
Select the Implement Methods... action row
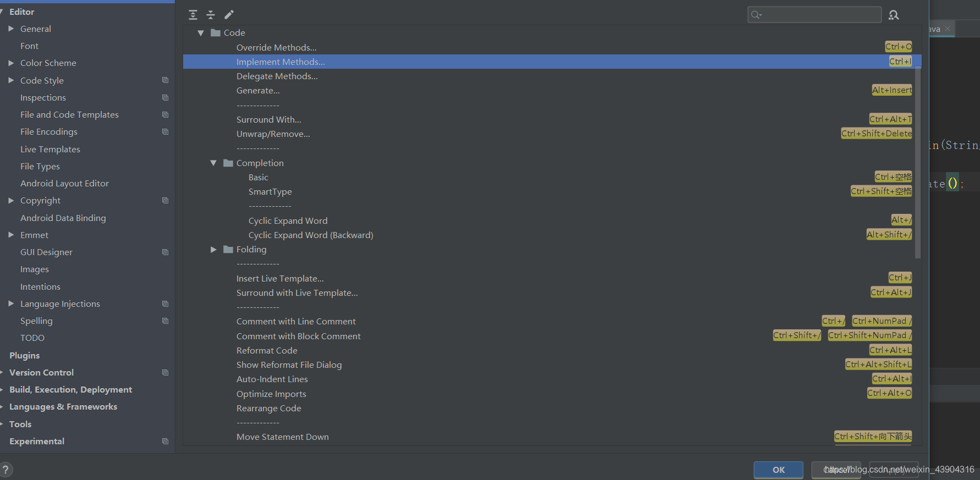click(x=552, y=62)
